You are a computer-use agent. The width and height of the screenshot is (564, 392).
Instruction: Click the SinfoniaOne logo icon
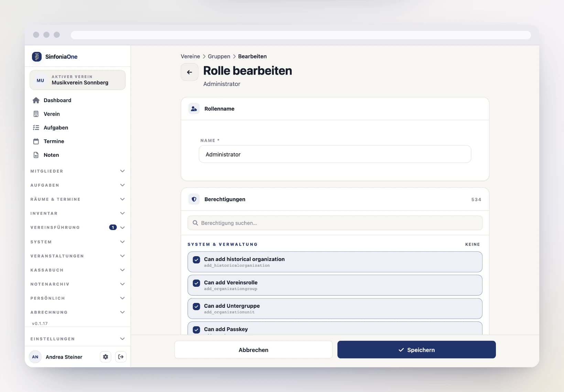click(37, 56)
